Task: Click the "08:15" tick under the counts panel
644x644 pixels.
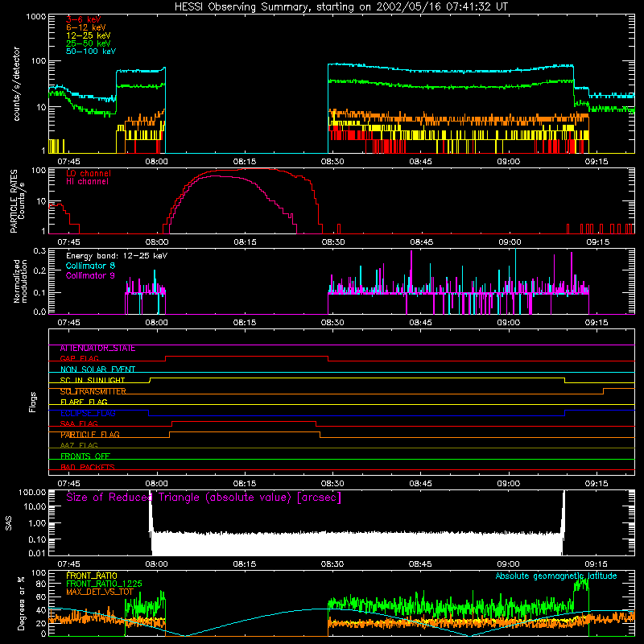Action: coord(245,162)
